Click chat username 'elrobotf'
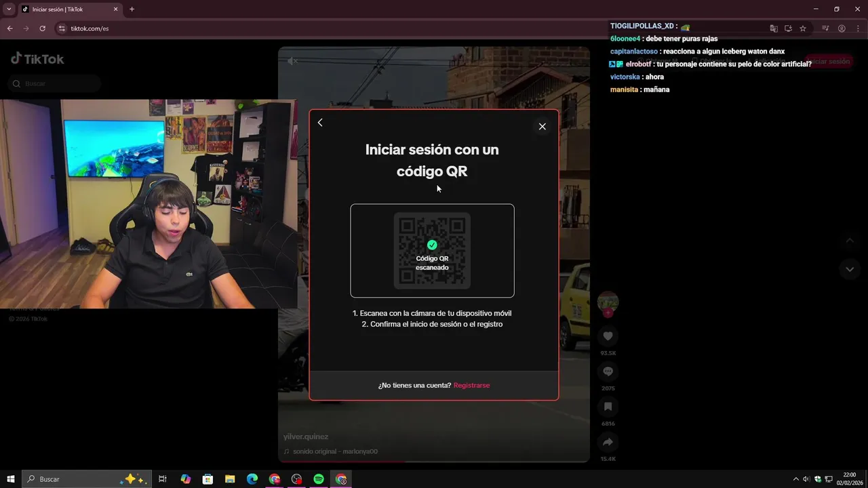This screenshot has height=488, width=868. [x=638, y=64]
